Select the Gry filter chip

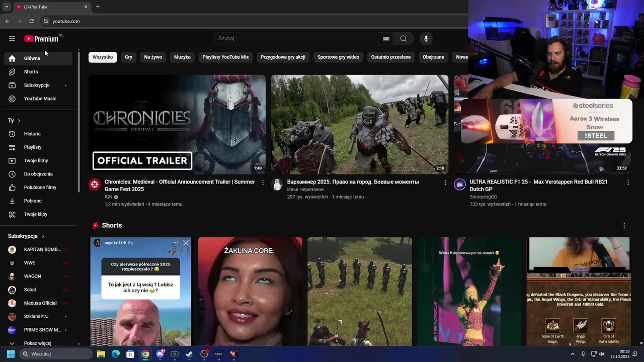coord(128,57)
